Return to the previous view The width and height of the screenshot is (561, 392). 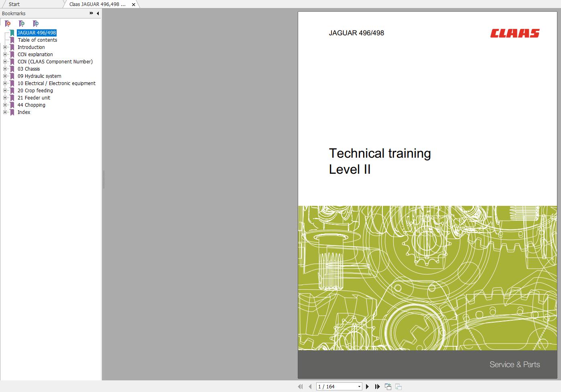pyautogui.click(x=388, y=386)
